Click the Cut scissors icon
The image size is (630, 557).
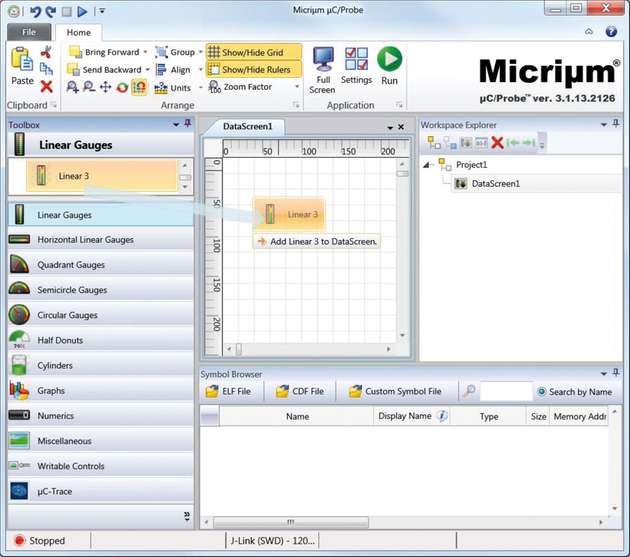[46, 52]
